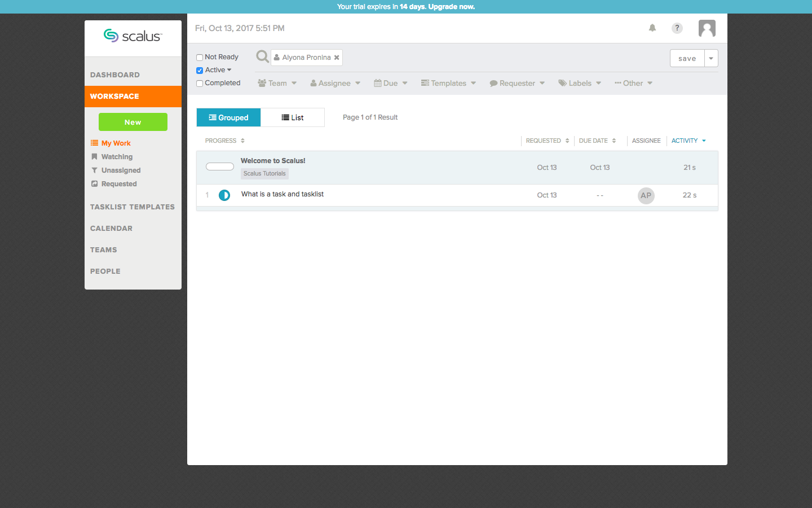This screenshot has width=812, height=508.
Task: Sort by Due Date column
Action: pos(598,141)
